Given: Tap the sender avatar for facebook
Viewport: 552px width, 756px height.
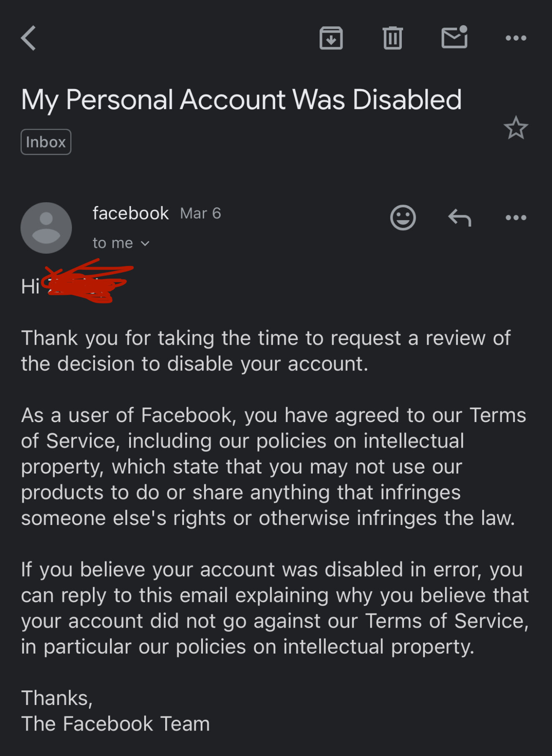Looking at the screenshot, I should click(46, 228).
